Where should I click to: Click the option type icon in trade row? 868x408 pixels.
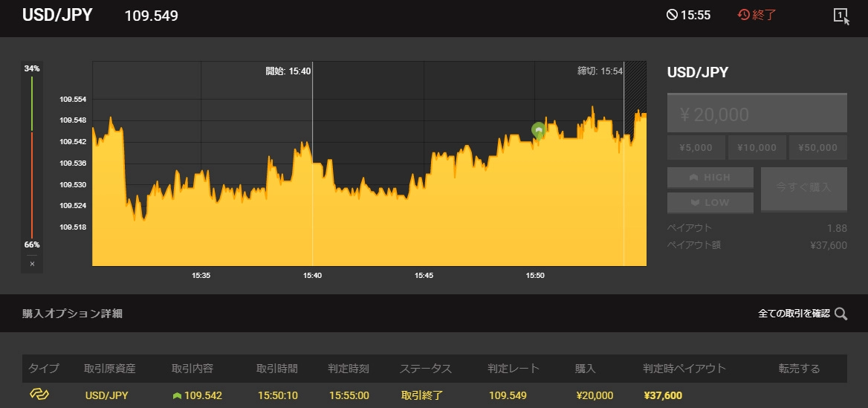click(x=39, y=395)
